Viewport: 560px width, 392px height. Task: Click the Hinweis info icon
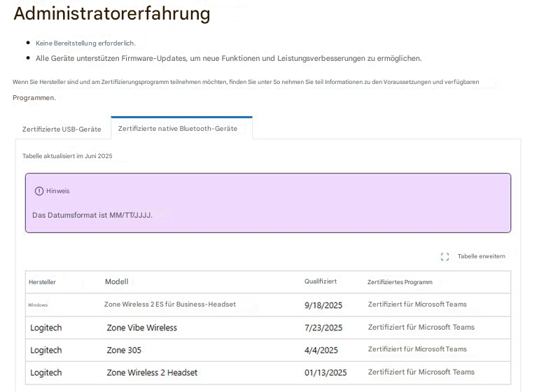coord(39,191)
